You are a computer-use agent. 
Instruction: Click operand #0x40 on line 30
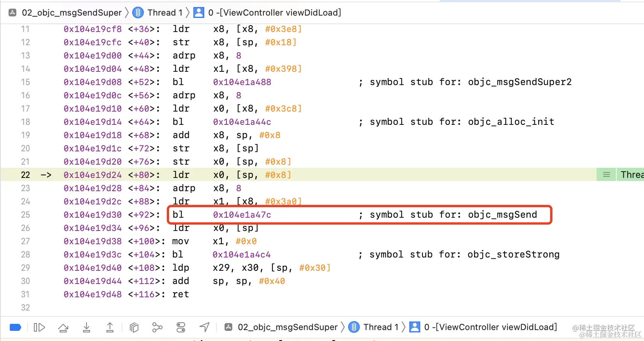pyautogui.click(x=272, y=281)
